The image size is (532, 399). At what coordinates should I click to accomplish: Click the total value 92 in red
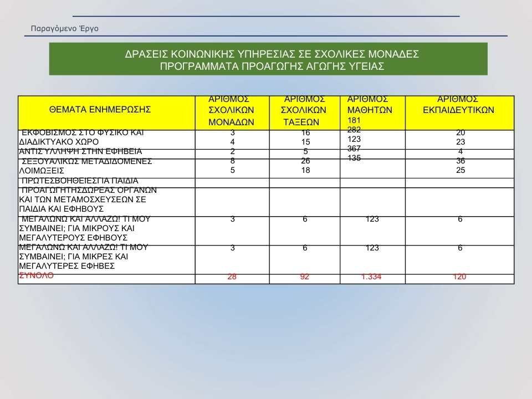tap(304, 277)
